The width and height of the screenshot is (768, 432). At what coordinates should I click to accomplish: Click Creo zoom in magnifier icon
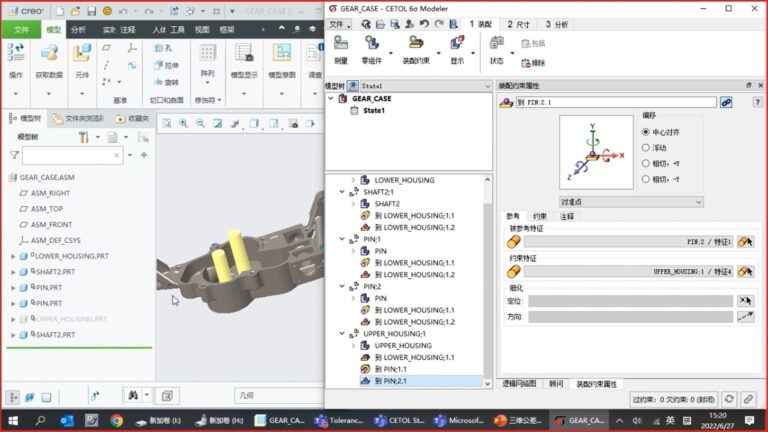tap(183, 123)
